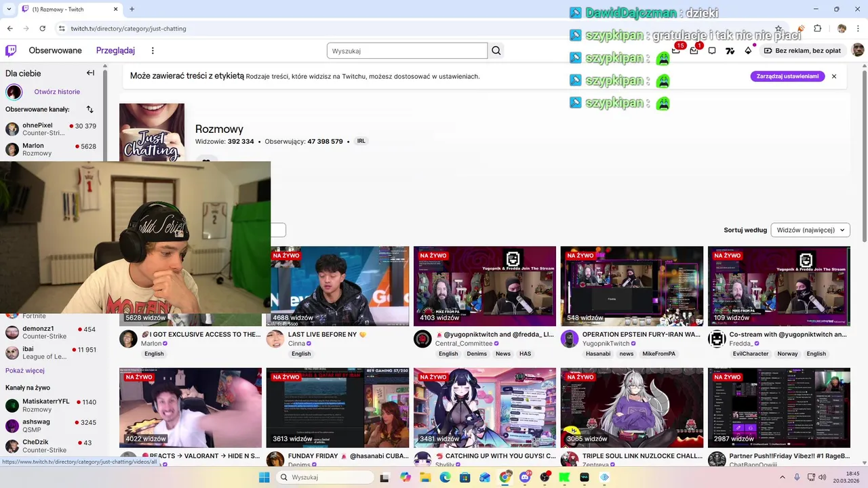The height and width of the screenshot is (488, 868).
Task: Open Twitch notifications inbox with 15 badge
Action: pyautogui.click(x=676, y=51)
